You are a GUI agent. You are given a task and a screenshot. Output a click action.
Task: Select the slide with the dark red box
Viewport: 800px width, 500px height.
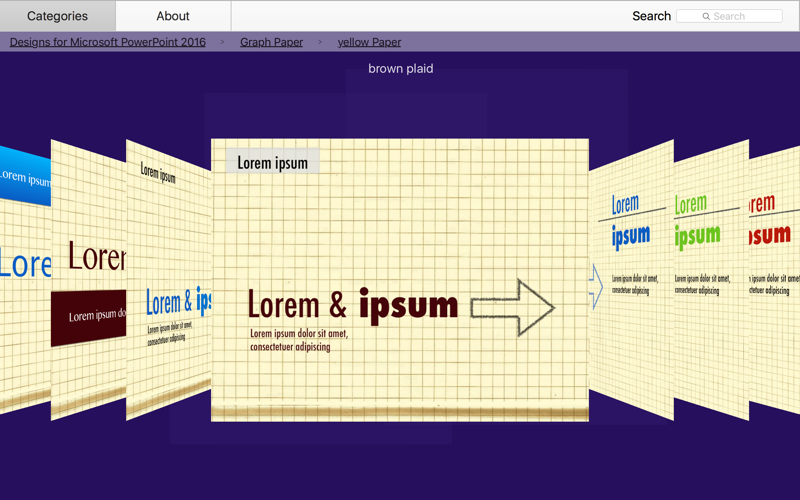pos(88,280)
